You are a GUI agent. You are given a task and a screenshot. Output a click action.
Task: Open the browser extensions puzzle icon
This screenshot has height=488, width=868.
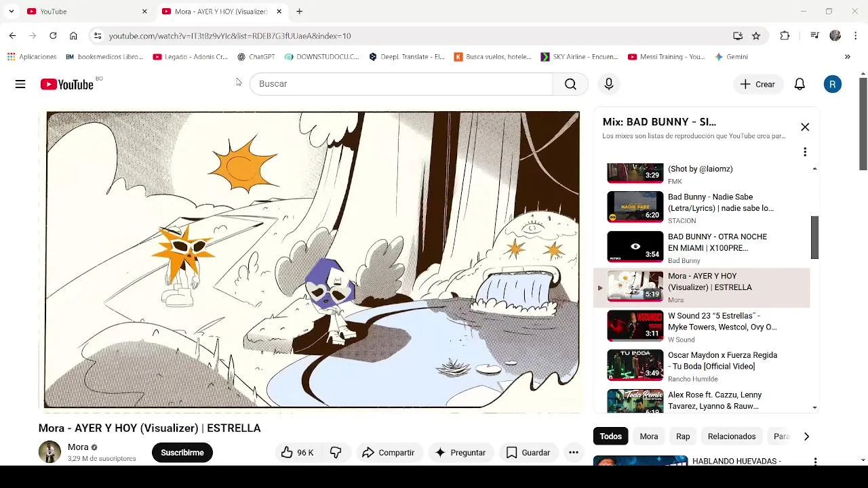coord(785,36)
